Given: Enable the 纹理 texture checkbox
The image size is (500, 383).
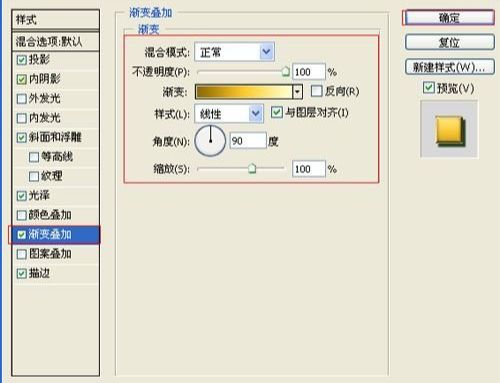Looking at the screenshot, I should click(x=34, y=176).
